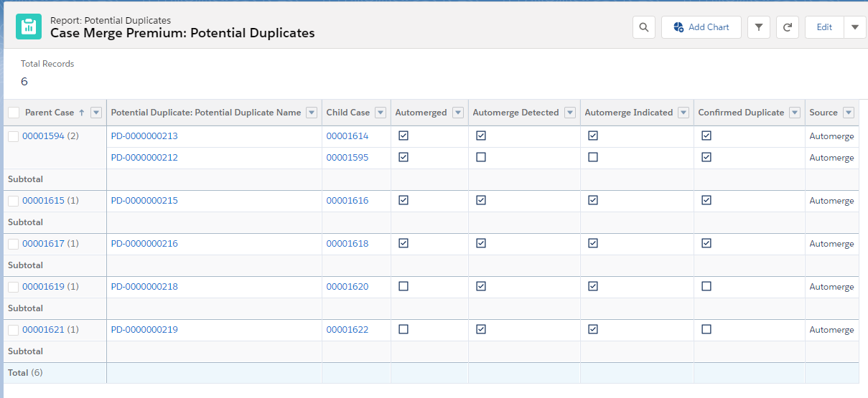868x398 pixels.
Task: Check the box beside parent case 00001615
Action: point(14,201)
